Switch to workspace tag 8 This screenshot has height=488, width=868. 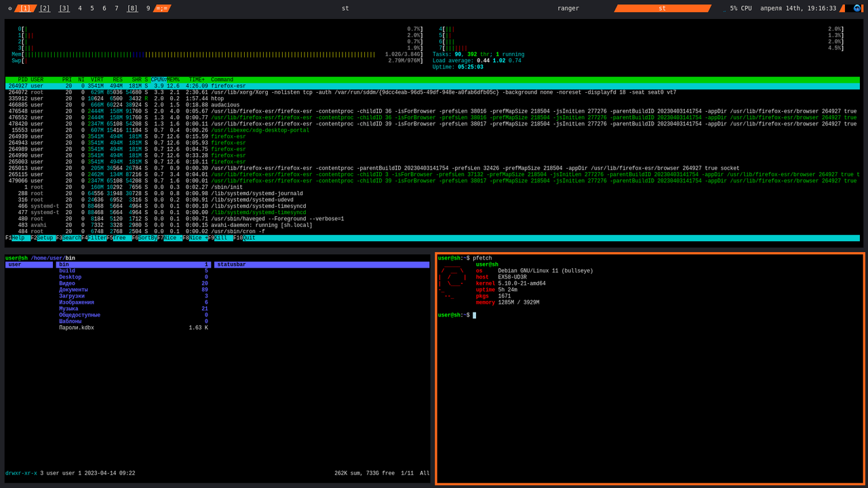pyautogui.click(x=132, y=8)
